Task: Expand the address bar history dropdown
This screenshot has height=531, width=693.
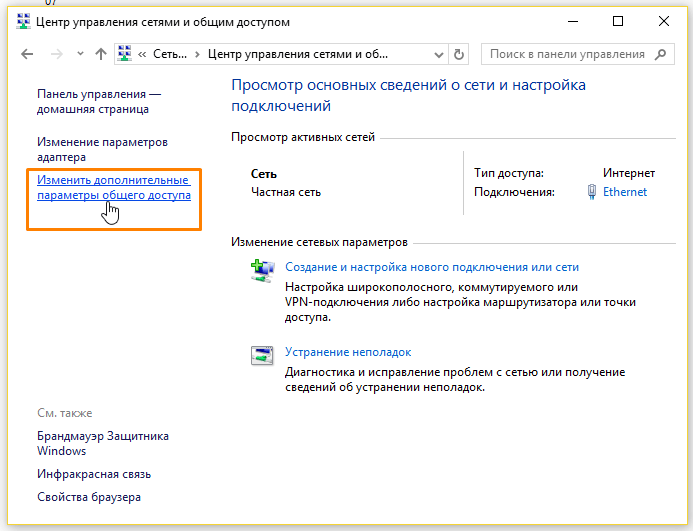Action: 438,55
